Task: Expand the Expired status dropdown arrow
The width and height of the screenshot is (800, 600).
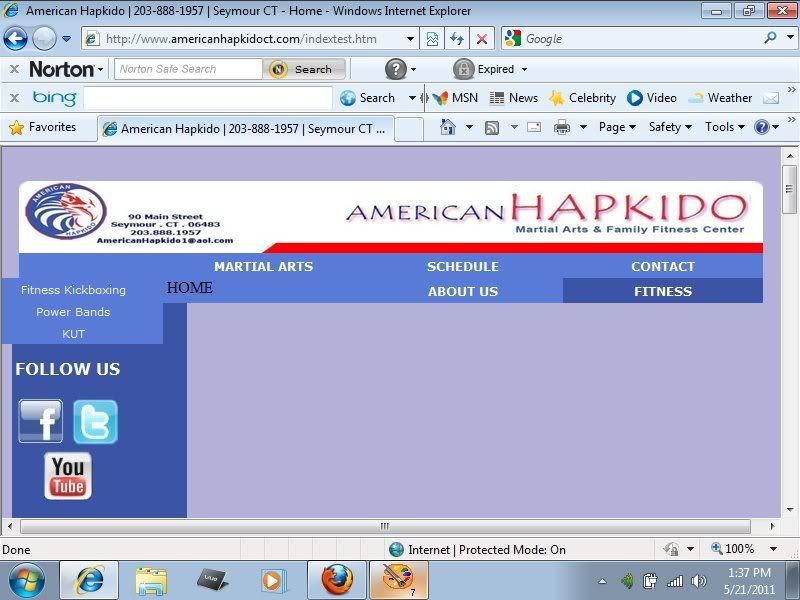Action: coord(524,69)
